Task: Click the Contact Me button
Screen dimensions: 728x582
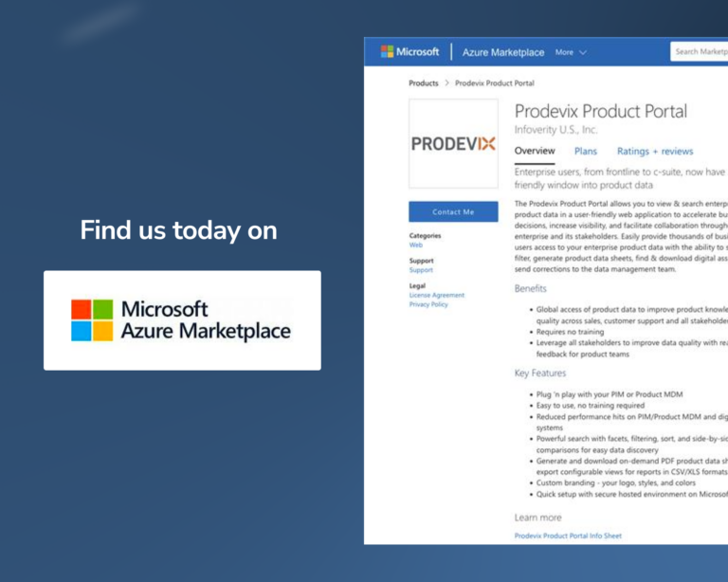Action: (454, 211)
